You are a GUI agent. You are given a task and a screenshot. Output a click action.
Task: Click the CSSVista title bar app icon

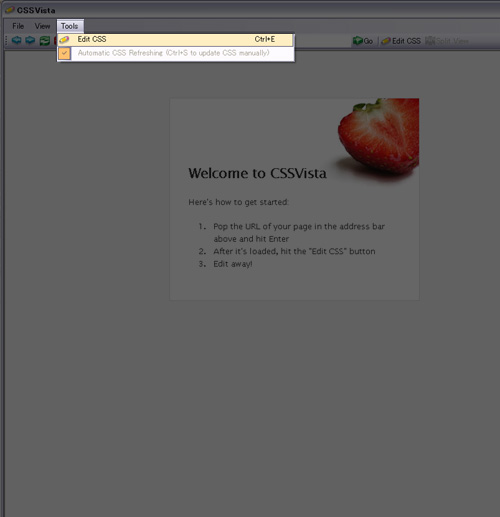(10, 10)
